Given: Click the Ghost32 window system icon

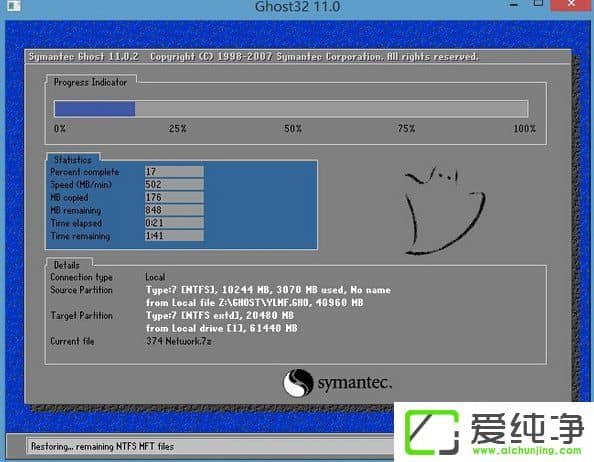Looking at the screenshot, I should pos(14,5).
